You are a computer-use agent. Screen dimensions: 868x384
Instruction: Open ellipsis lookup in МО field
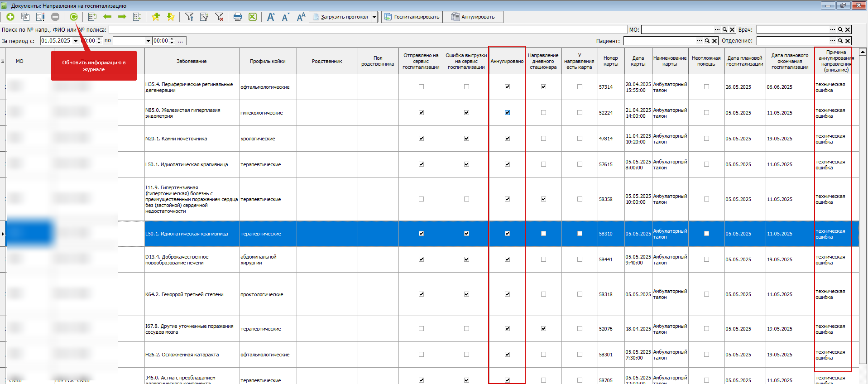tap(717, 29)
